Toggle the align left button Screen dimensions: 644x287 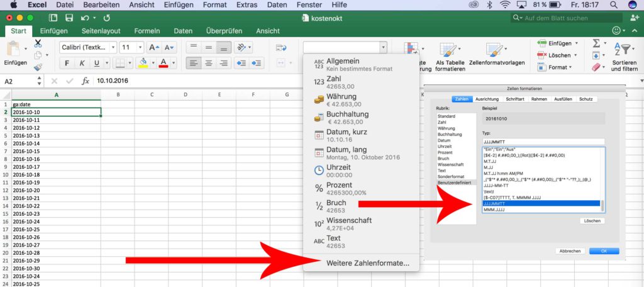point(194,63)
